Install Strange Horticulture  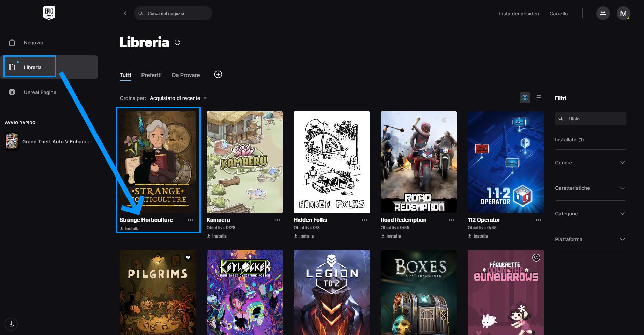click(x=130, y=229)
